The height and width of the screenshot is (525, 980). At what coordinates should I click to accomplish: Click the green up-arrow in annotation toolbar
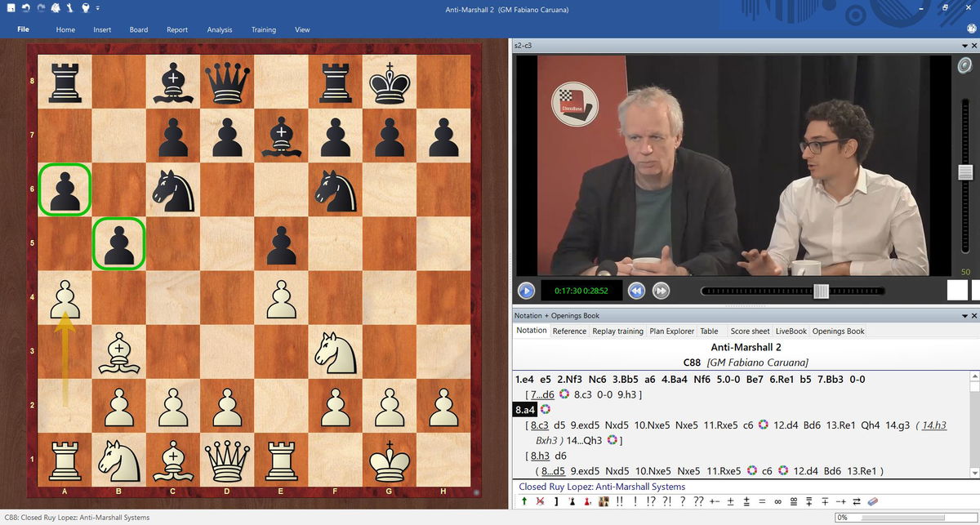pos(523,501)
